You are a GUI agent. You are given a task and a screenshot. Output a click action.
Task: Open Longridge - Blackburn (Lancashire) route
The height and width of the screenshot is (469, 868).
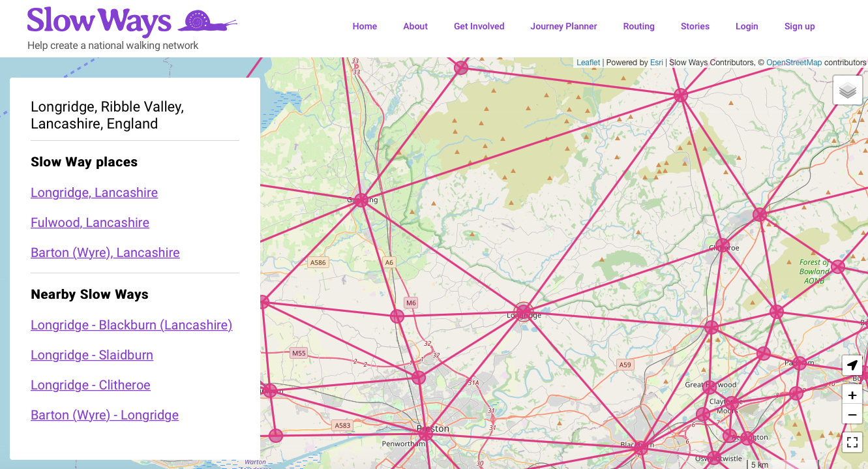tap(131, 325)
